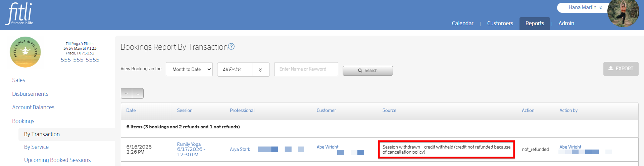Expand the All Fields chevron dropdown
644x166 pixels.
tap(260, 70)
